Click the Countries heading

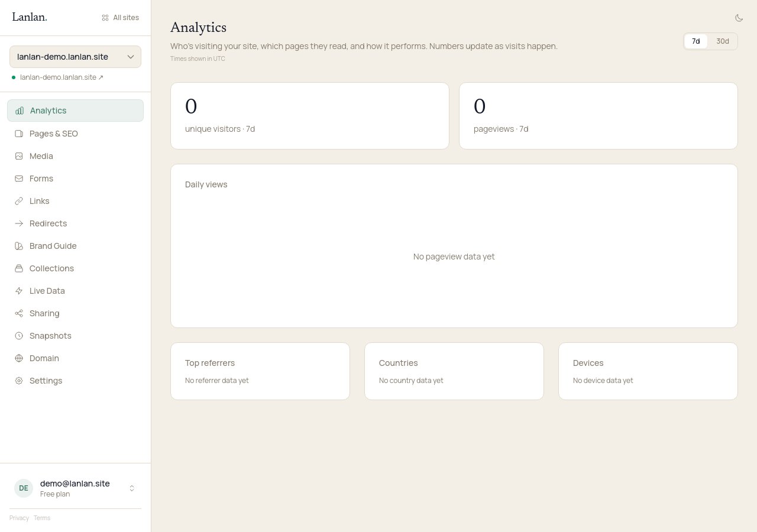(399, 363)
